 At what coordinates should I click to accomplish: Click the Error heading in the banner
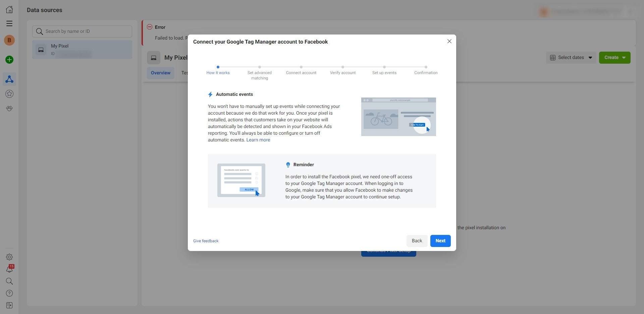pos(160,27)
